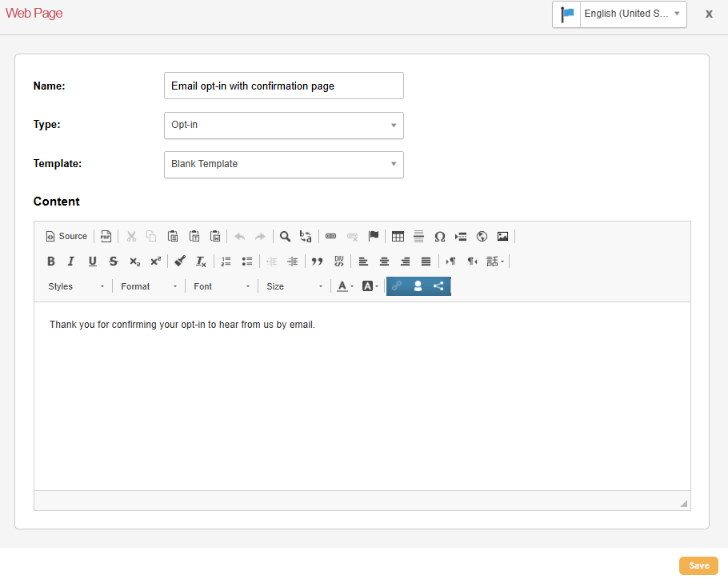Toggle italic formatting
Screen dimensions: 728x579
pos(71,262)
